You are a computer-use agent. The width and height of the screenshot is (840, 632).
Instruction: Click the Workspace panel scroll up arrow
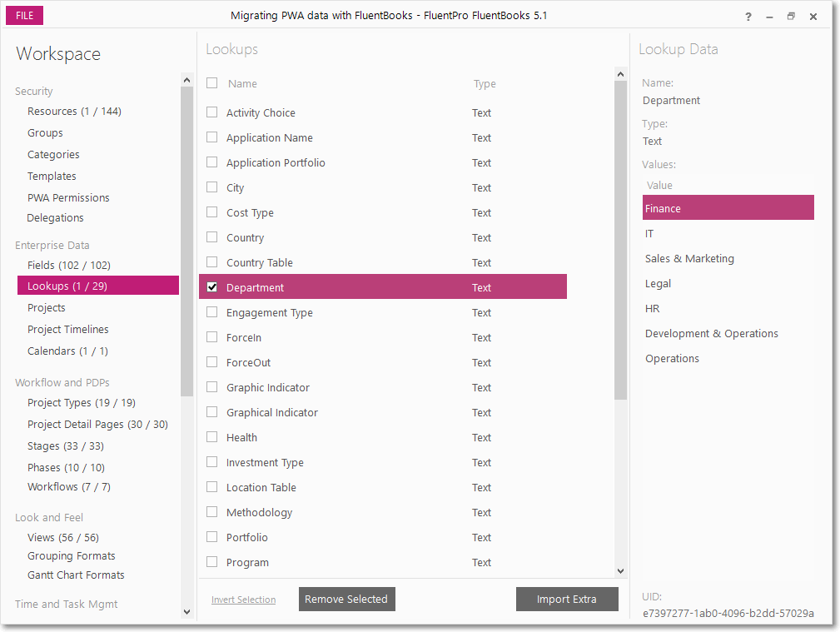187,80
